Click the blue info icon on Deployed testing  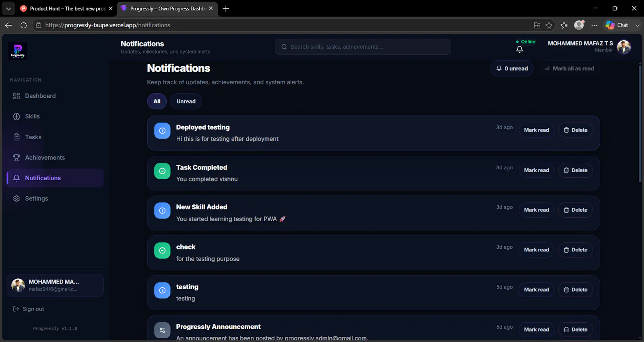(x=162, y=131)
